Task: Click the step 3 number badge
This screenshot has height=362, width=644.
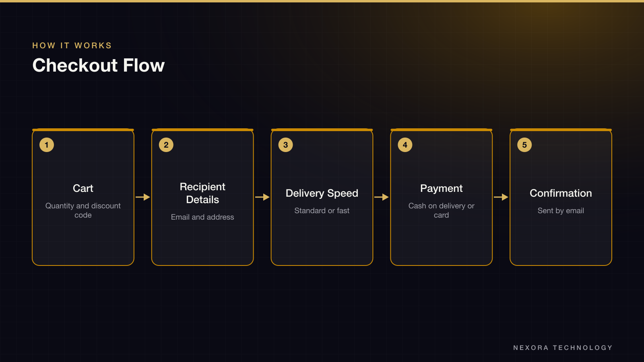Action: pos(286,145)
